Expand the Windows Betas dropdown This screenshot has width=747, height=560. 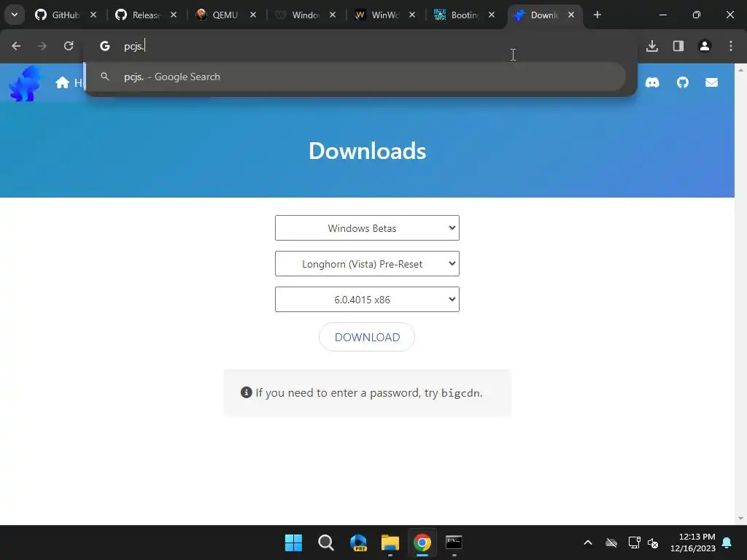click(367, 228)
